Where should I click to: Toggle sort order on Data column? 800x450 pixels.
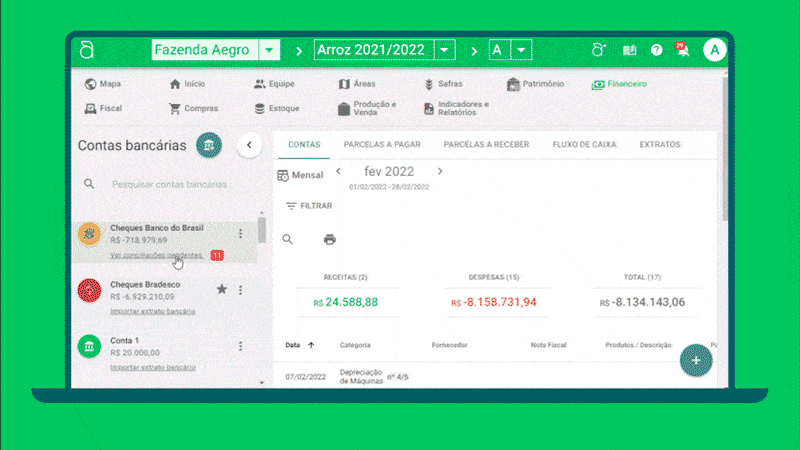coord(311,345)
